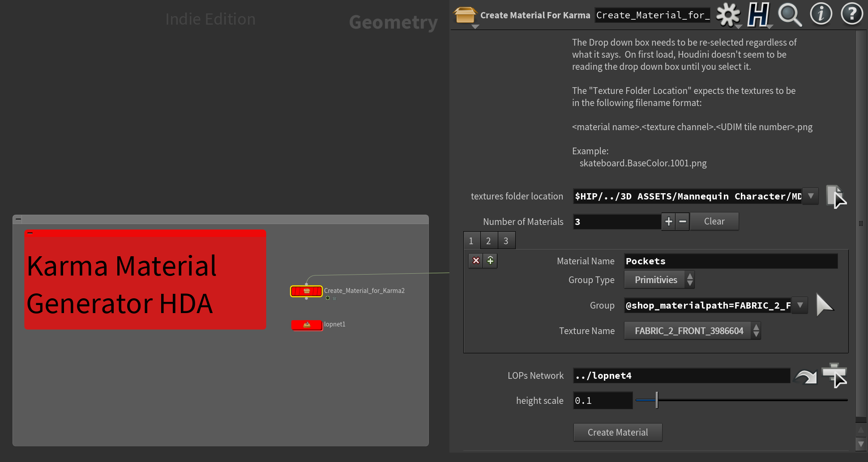This screenshot has height=462, width=868.
Task: Open the node-type icon dropdown triangle
Action: (x=475, y=27)
